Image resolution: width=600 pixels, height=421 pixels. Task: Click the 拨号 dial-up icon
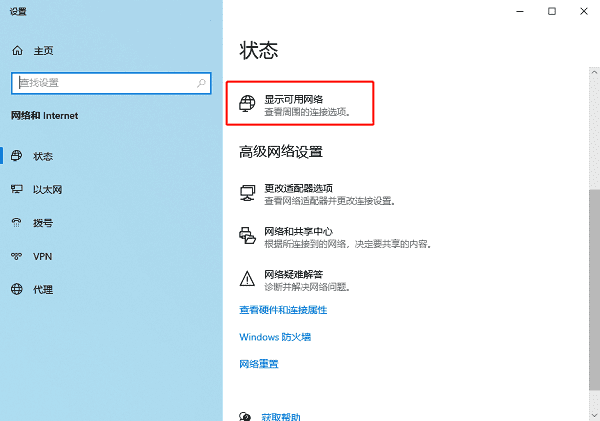tap(16, 222)
